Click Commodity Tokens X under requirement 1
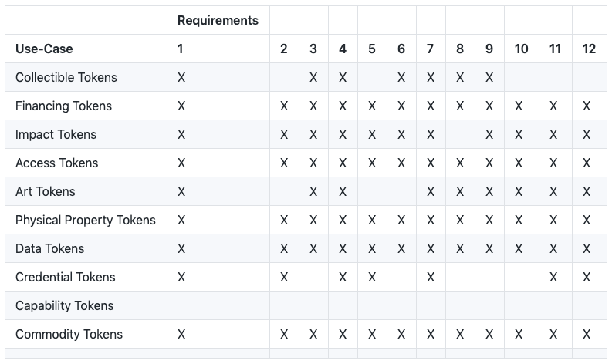The width and height of the screenshot is (612, 364). pos(181,334)
